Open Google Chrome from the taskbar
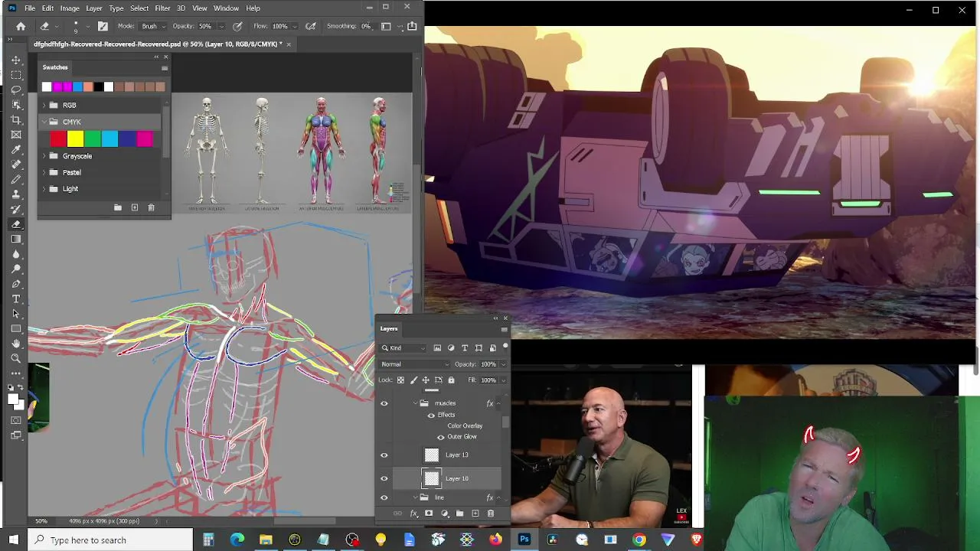Viewport: 980px width, 551px height. [x=639, y=540]
